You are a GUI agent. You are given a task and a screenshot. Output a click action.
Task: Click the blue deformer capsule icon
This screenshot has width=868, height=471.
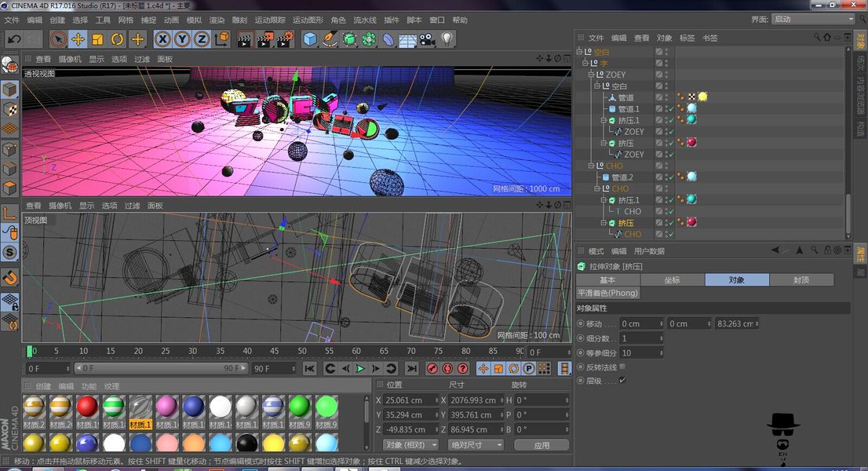coord(388,39)
